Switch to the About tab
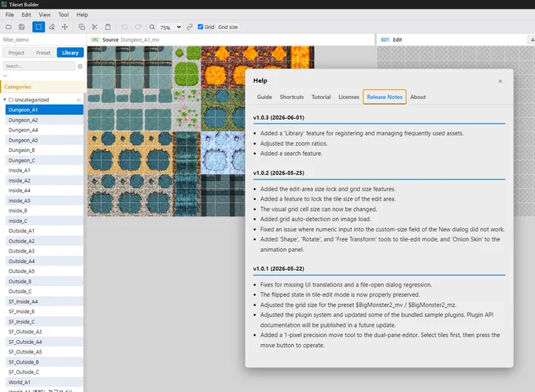Viewport: 535px width, 392px height. [x=418, y=97]
